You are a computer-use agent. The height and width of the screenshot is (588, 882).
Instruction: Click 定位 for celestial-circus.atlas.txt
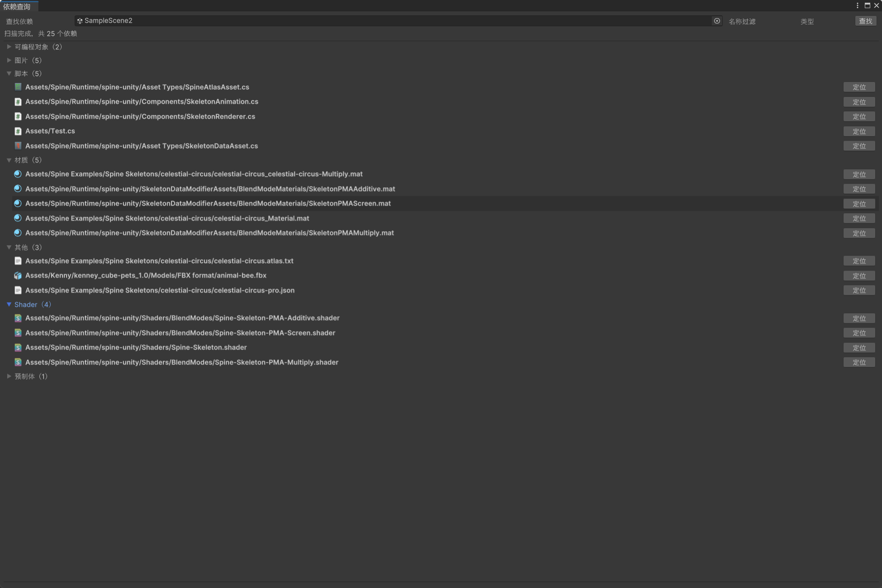[x=859, y=261]
